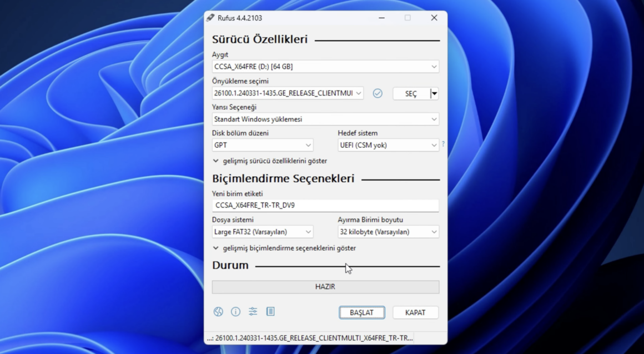This screenshot has height=354, width=644.
Task: Open the Hedef sistem UEFI dropdown
Action: [x=388, y=145]
